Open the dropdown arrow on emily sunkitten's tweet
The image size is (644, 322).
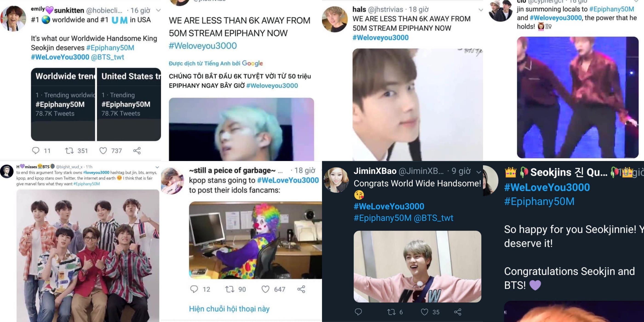[x=158, y=10]
